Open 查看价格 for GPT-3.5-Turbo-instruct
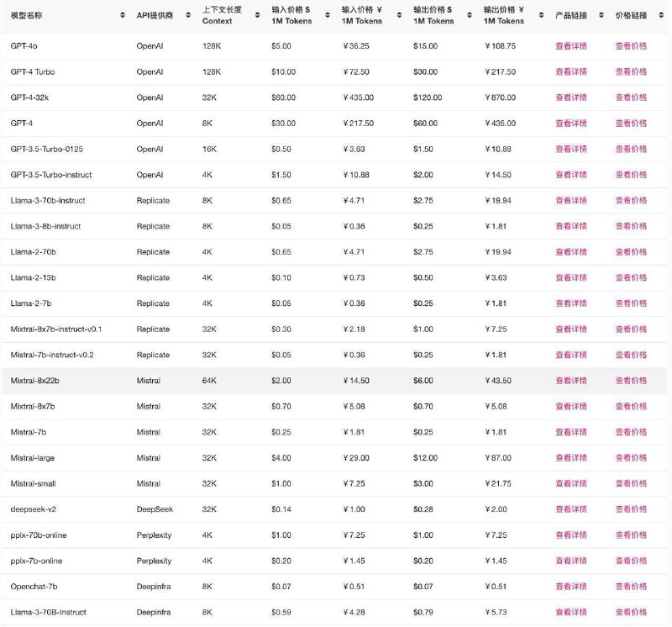The image size is (672, 627). coord(632,175)
